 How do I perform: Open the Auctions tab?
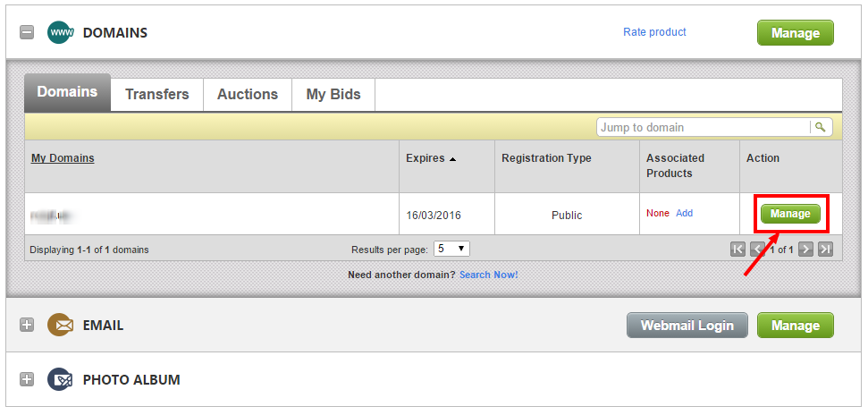[x=248, y=94]
